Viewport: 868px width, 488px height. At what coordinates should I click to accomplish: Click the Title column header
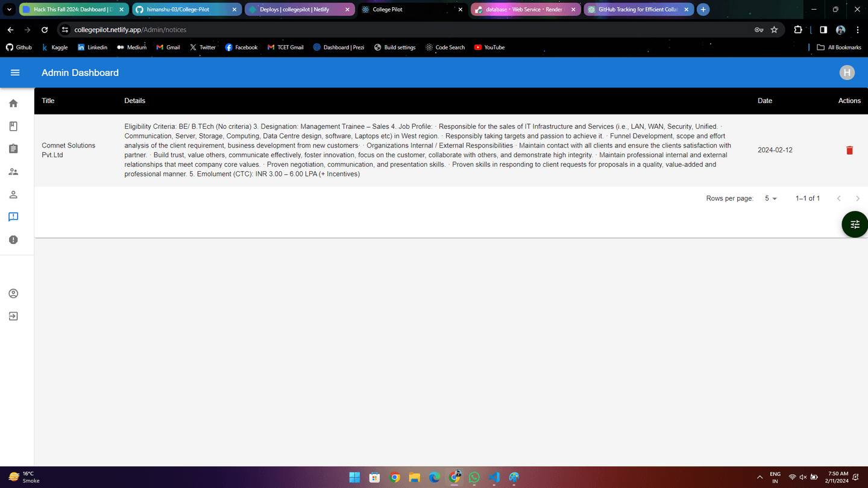pyautogui.click(x=48, y=101)
